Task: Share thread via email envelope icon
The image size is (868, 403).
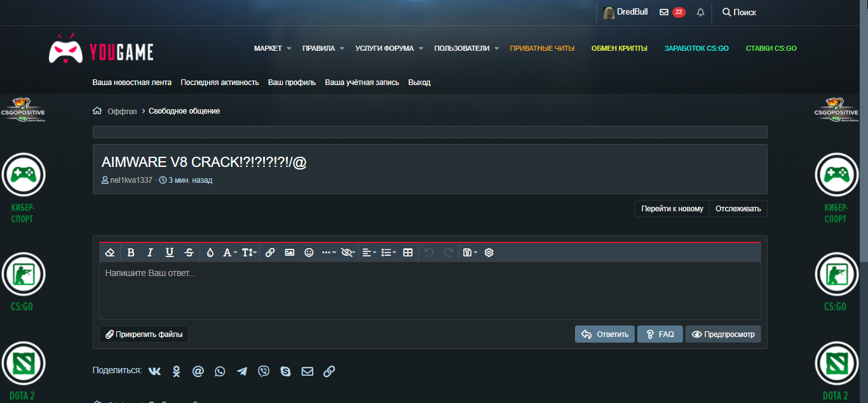Action: tap(308, 371)
